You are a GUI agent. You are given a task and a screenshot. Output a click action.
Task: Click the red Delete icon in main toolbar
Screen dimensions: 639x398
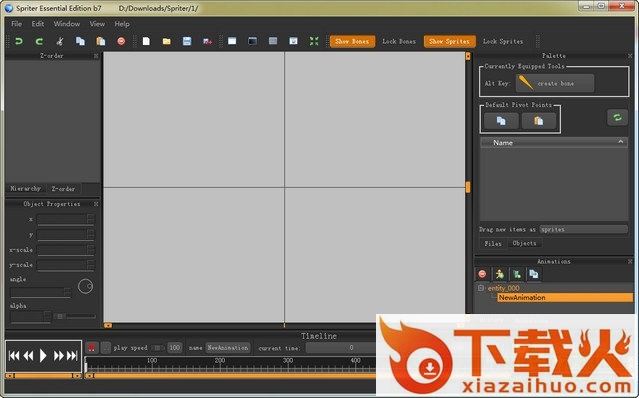pos(121,41)
